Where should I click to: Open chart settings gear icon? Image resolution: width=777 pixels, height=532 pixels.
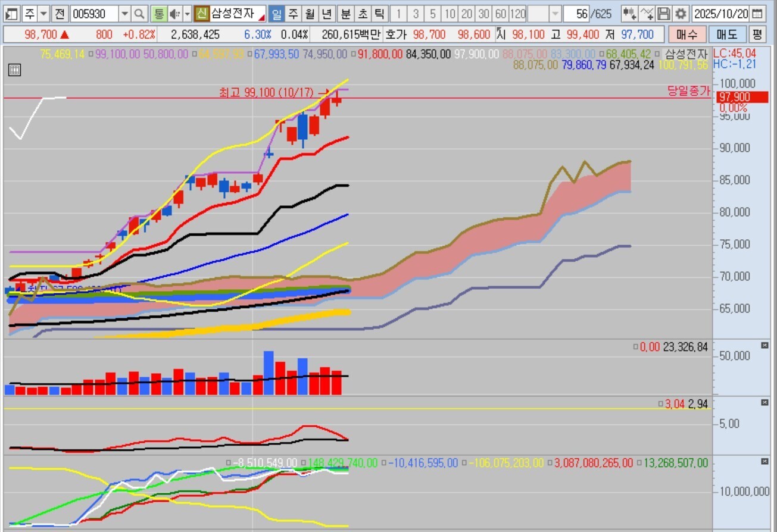(681, 14)
